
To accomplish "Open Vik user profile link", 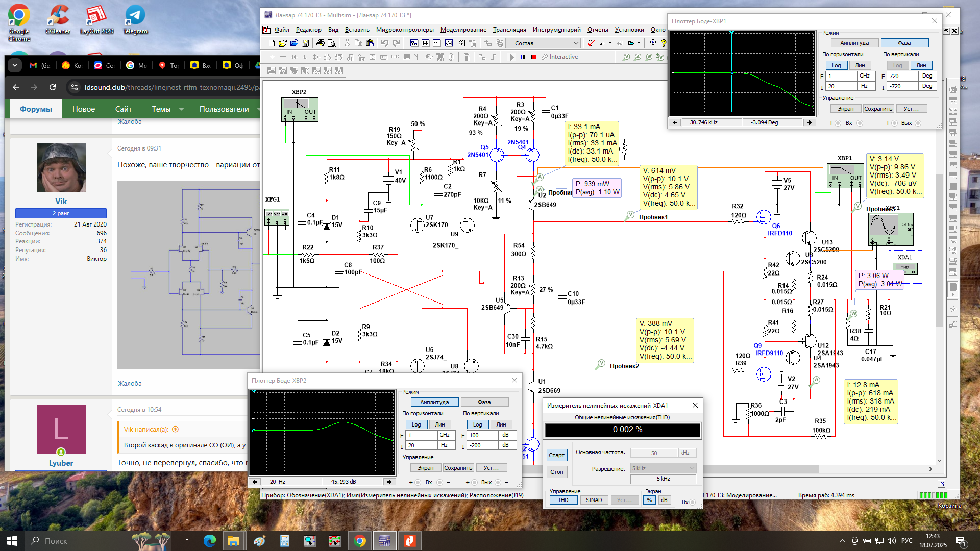I will click(x=61, y=202).
